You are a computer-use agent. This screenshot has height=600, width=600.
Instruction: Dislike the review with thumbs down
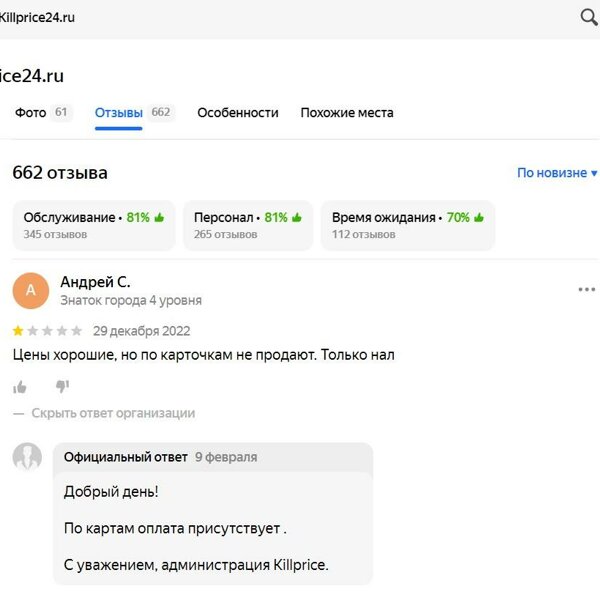62,386
